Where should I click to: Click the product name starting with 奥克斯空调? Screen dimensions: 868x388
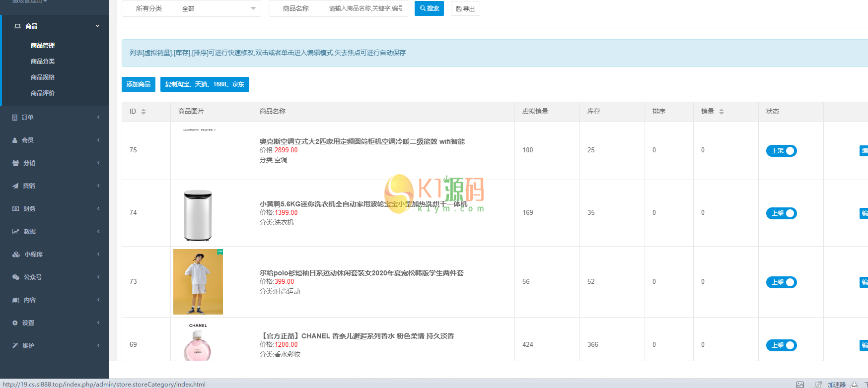(362, 141)
